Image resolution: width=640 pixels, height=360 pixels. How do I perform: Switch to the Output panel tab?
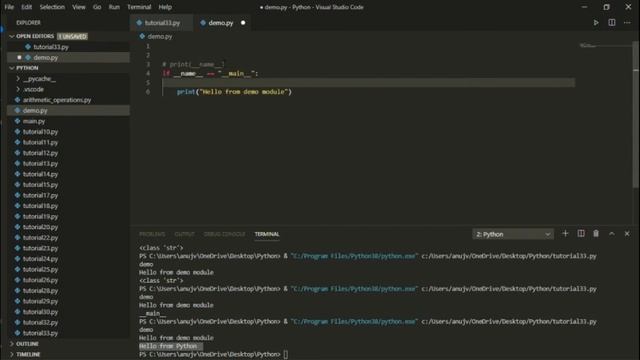pos(184,234)
